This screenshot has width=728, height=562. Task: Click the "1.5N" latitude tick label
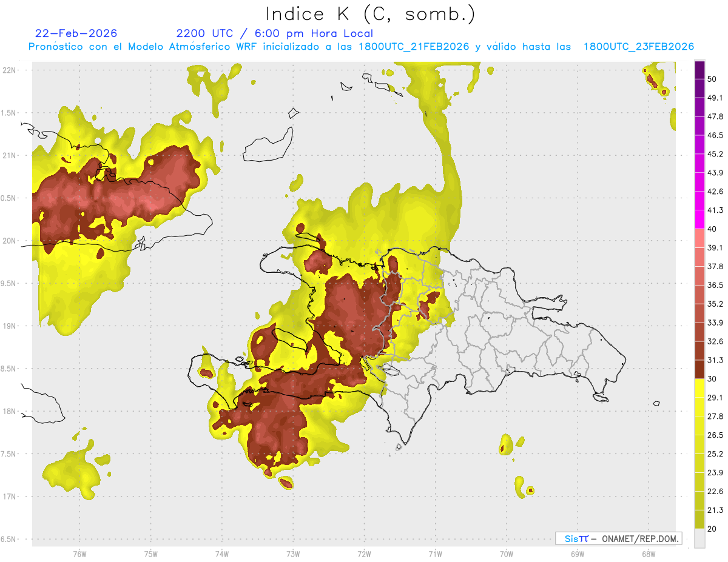pos(9,113)
